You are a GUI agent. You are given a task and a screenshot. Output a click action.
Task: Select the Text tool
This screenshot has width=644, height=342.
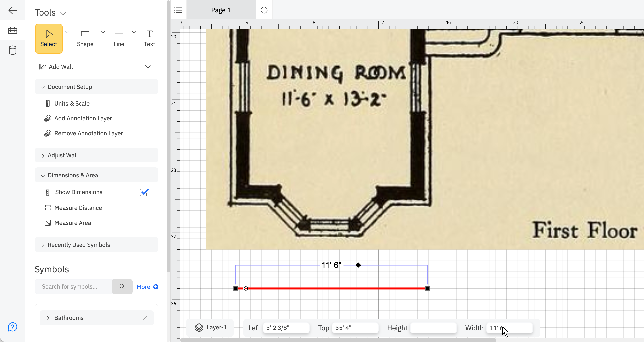[149, 38]
